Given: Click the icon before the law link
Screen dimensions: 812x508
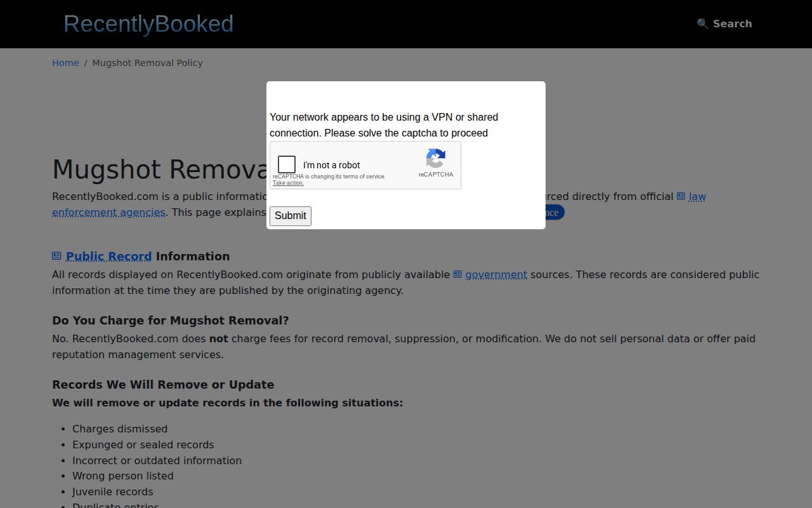Looking at the screenshot, I should coord(681,196).
